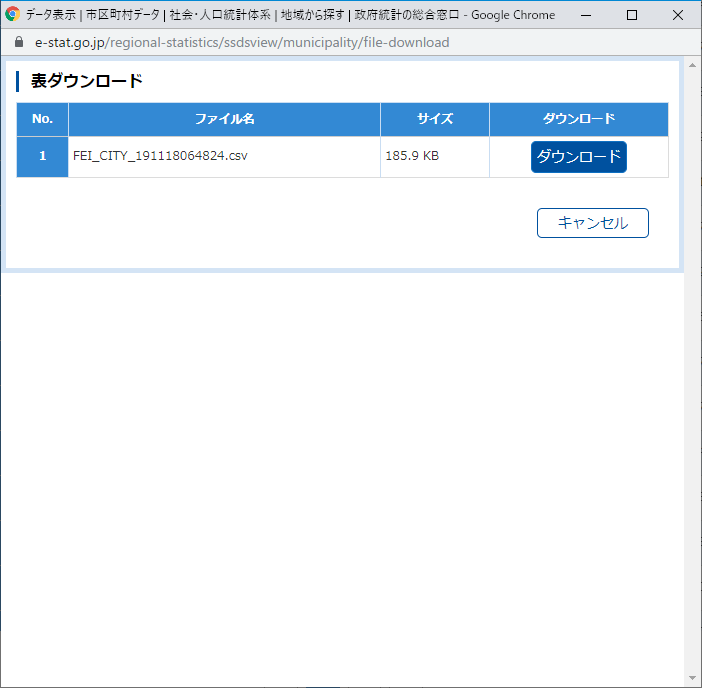
Task: Minimize the Chrome popup window
Action: tap(586, 15)
